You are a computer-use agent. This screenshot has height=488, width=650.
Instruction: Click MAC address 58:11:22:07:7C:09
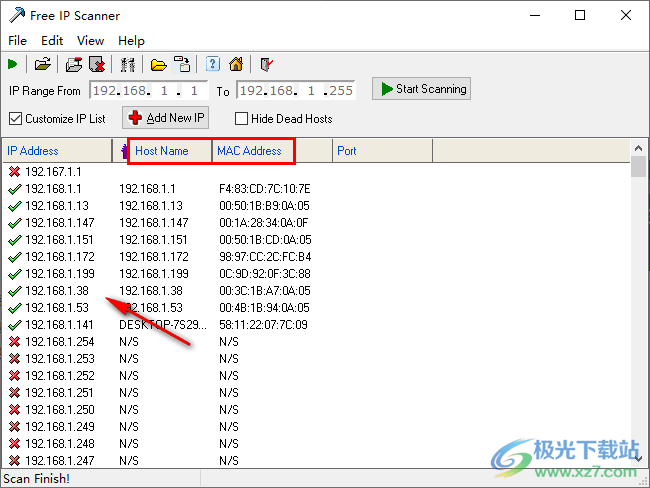point(263,325)
